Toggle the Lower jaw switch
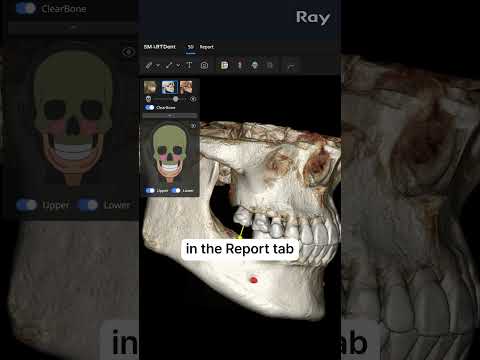 176,190
